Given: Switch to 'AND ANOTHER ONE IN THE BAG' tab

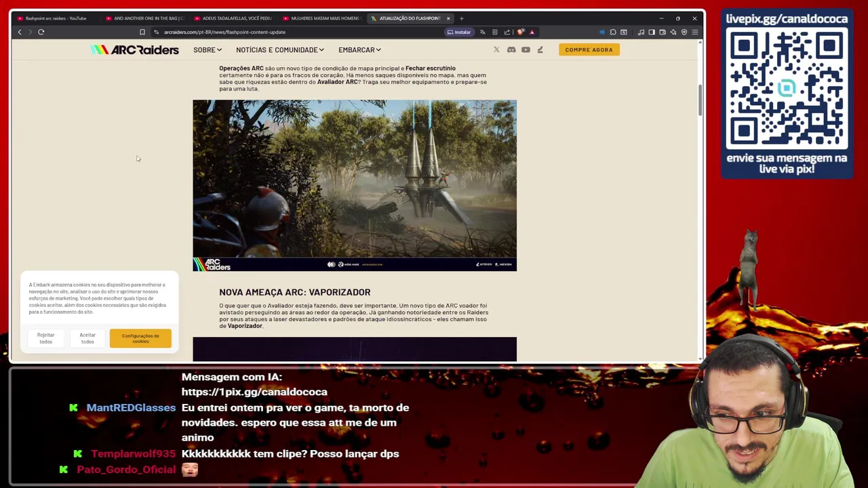Looking at the screenshot, I should tap(146, 18).
